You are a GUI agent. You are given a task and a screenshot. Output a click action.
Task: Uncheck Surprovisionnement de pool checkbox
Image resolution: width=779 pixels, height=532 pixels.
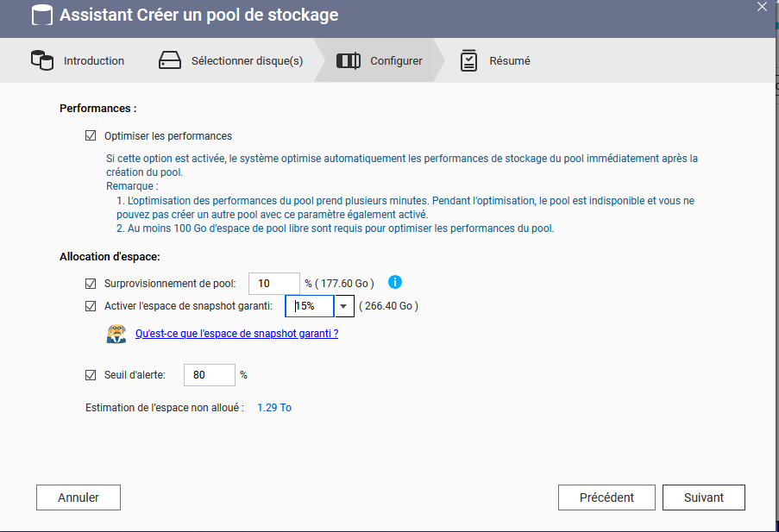pos(91,283)
